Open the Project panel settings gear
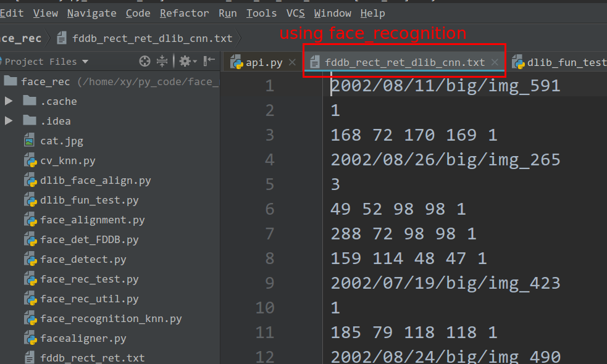Viewport: 607px width, 364px height. pos(183,61)
